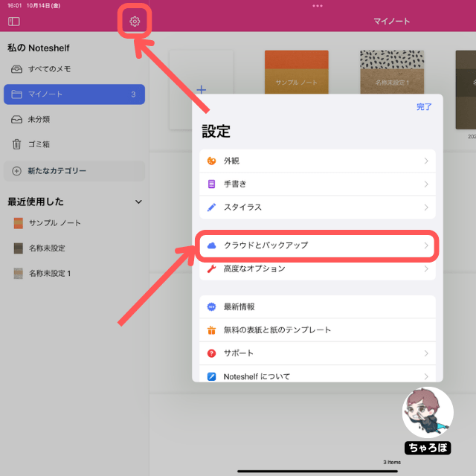Click the red question mark icon beside サポート
Viewport: 476px width, 476px height.
coord(211,353)
